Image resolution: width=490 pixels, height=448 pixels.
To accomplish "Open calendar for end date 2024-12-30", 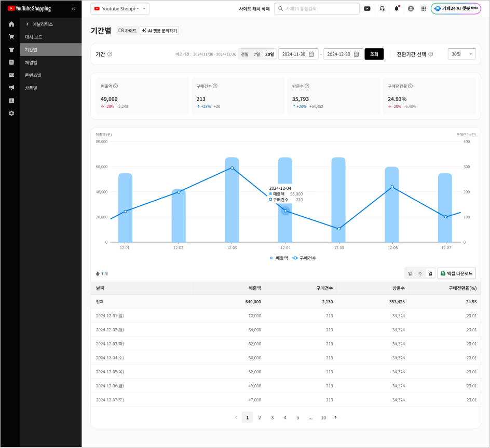I will click(x=356, y=54).
